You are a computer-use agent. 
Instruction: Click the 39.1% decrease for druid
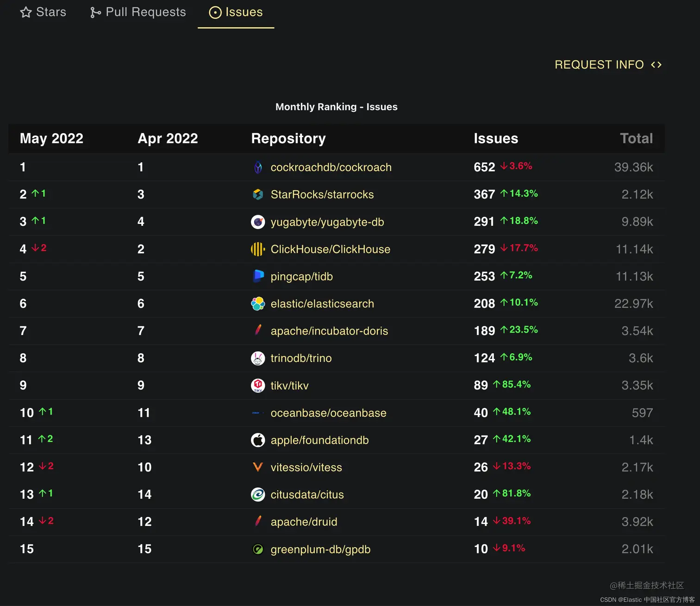tap(512, 521)
